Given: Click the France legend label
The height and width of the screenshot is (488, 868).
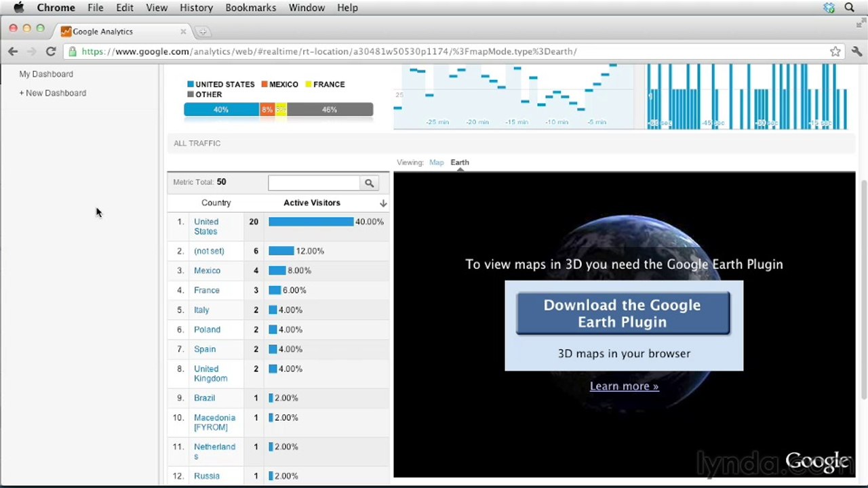Looking at the screenshot, I should 329,84.
